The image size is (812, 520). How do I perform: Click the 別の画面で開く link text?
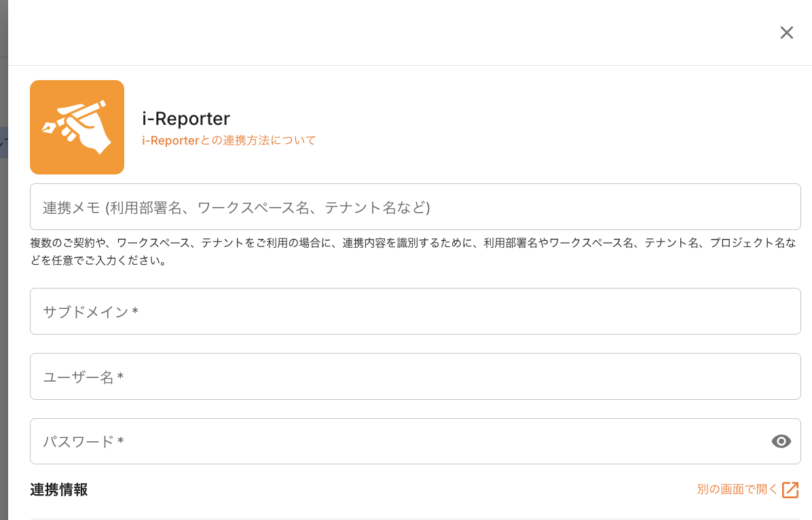(x=737, y=489)
